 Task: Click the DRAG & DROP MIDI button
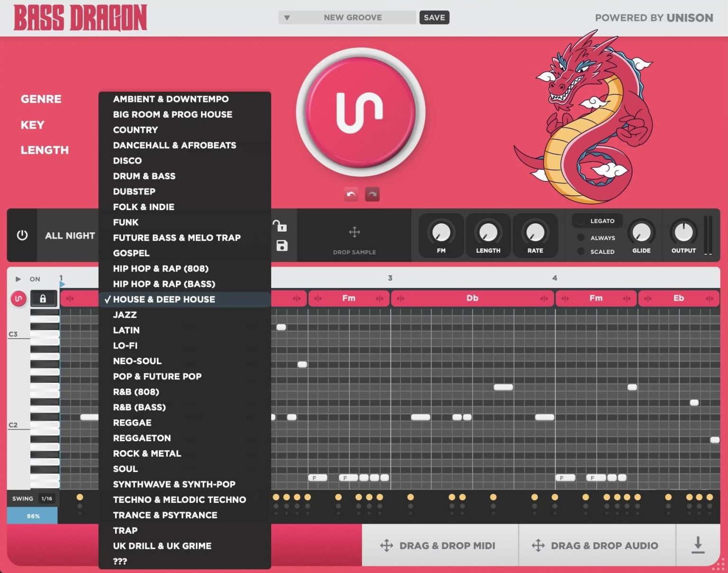(441, 545)
